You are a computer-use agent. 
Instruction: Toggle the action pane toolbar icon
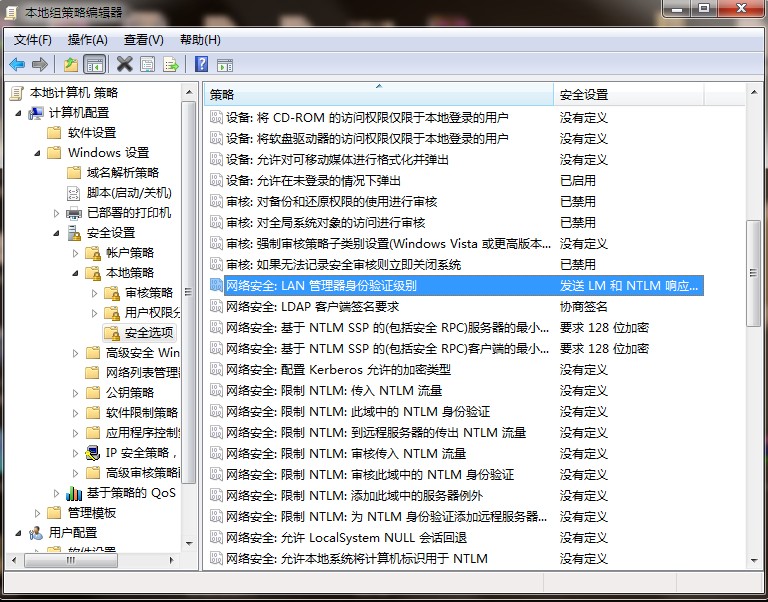point(225,65)
